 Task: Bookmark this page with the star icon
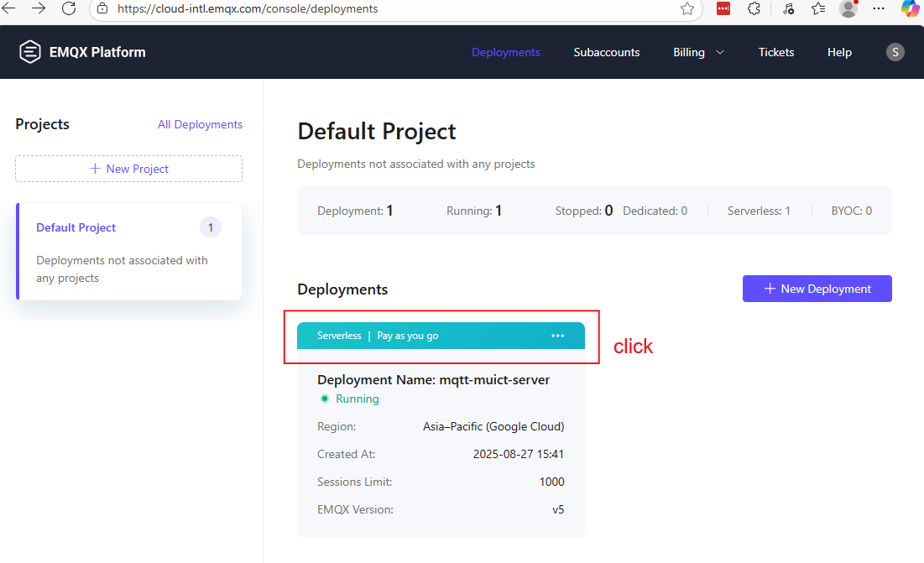687,9
